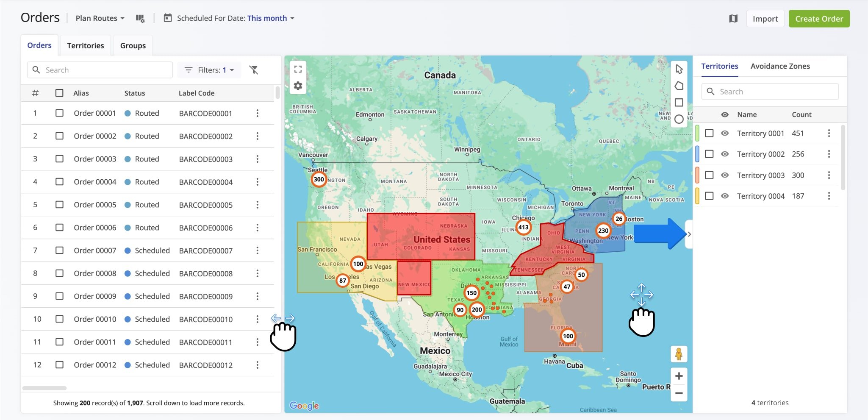This screenshot has width=868, height=420.
Task: Click the Create Order button
Action: (x=819, y=19)
